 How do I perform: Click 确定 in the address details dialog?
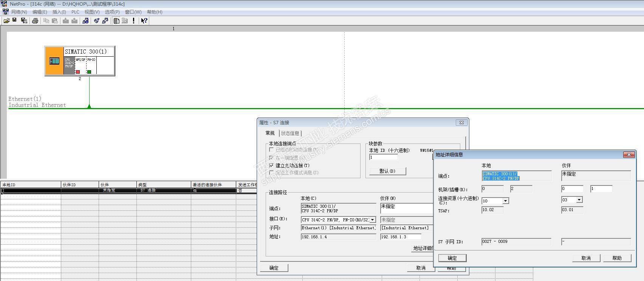(452, 258)
